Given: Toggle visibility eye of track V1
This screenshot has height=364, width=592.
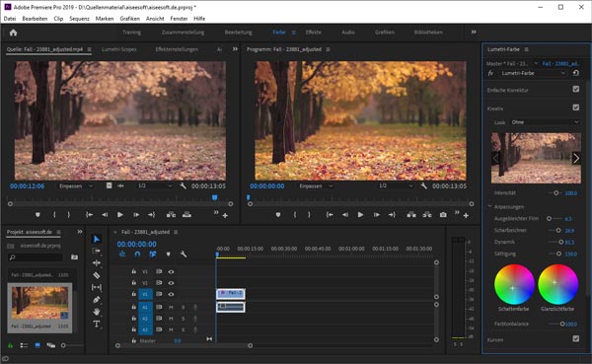Looking at the screenshot, I should click(171, 294).
